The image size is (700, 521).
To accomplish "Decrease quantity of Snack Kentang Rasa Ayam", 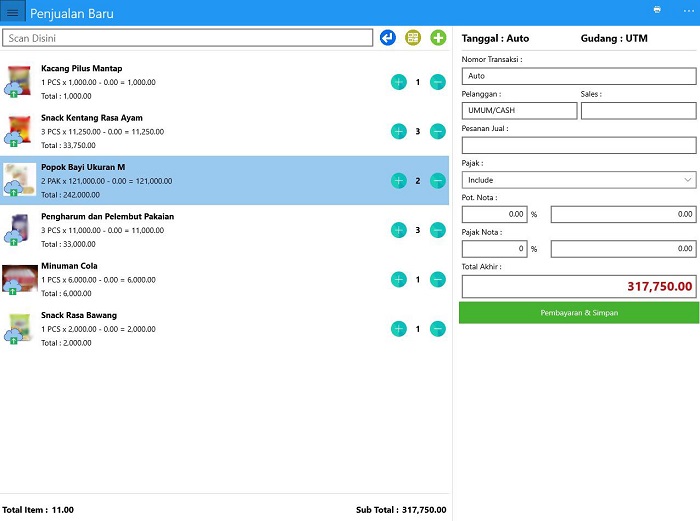I will 438,132.
